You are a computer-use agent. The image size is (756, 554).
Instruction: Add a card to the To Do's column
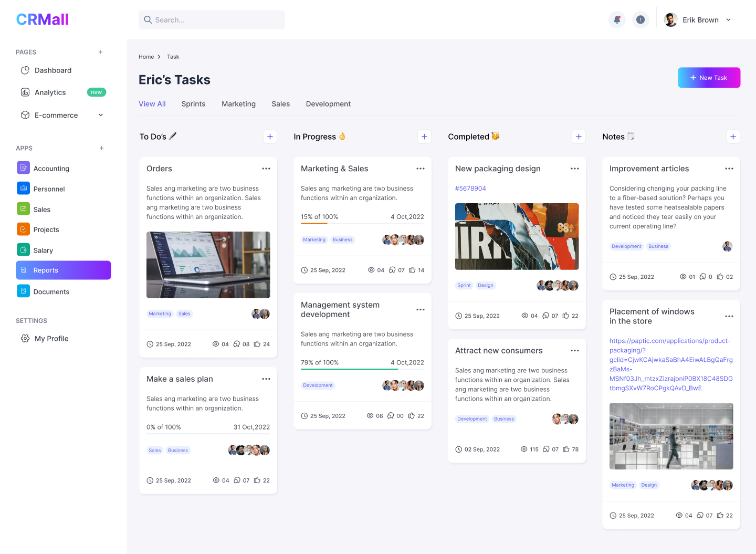click(x=270, y=137)
